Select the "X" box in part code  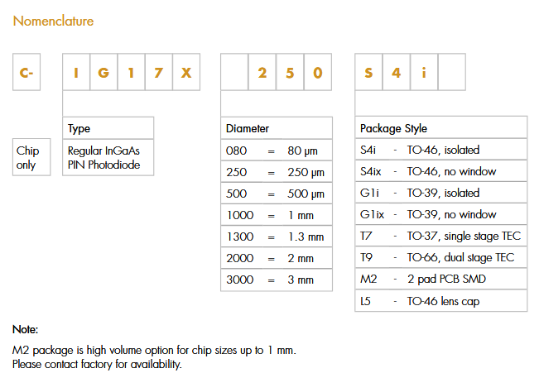click(x=186, y=74)
